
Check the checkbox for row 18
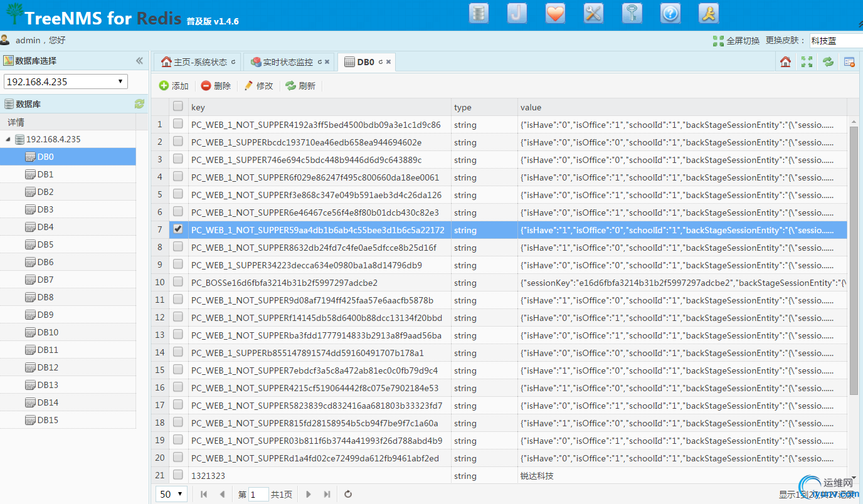pos(178,423)
